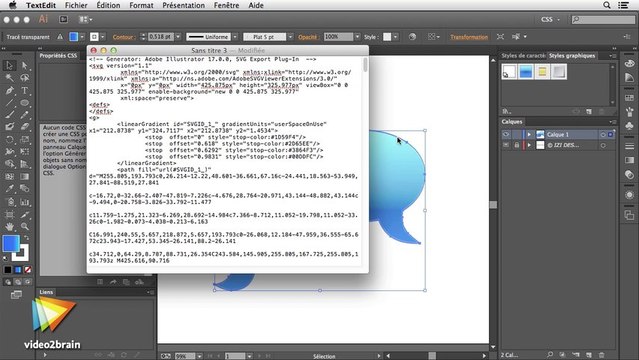This screenshot has width=639, height=360.
Task: Reset default fill and stroke icon
Action: coord(5,258)
